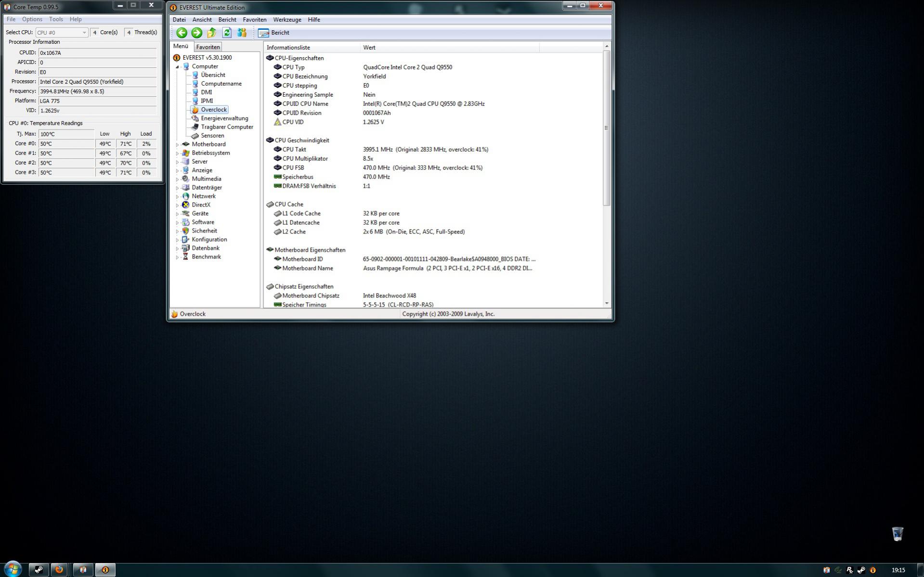This screenshot has height=577, width=924.
Task: Select the Konfiguration tree item
Action: 209,240
